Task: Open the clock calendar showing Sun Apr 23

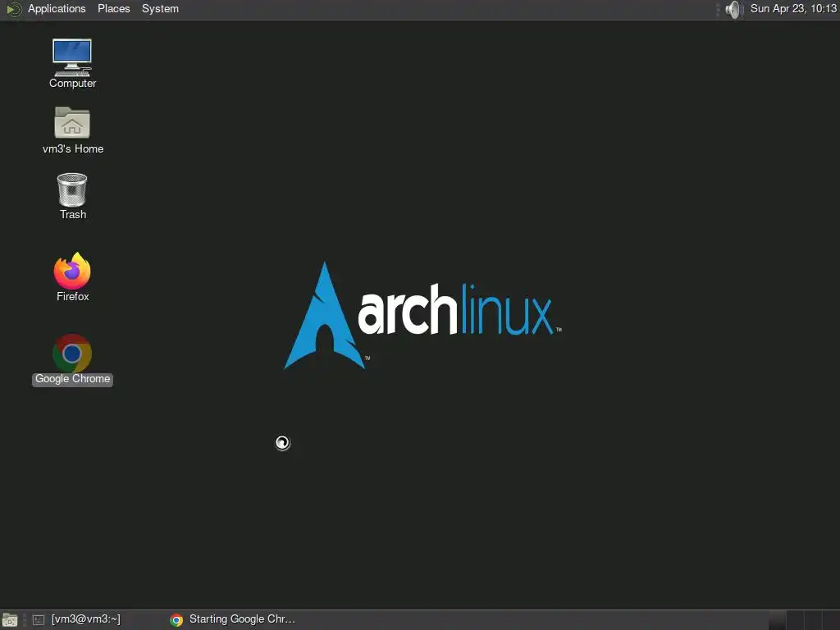Action: 793,8
